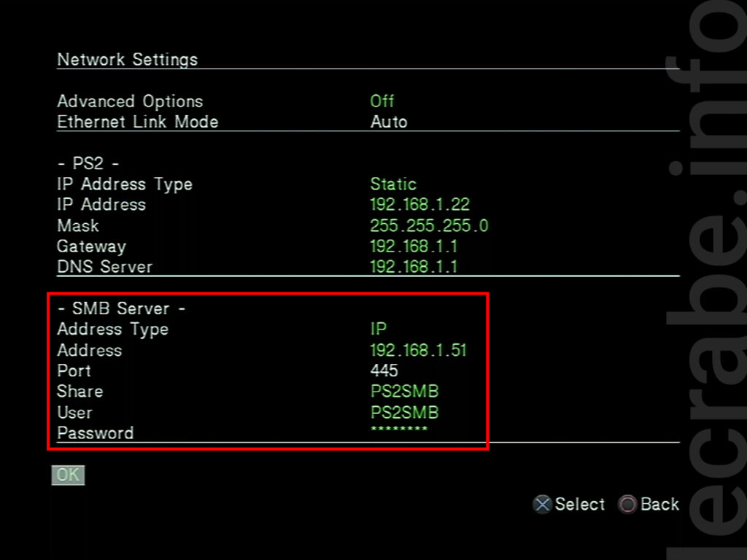Edit the masked Password field
The height and width of the screenshot is (560, 747).
pyautogui.click(x=399, y=429)
